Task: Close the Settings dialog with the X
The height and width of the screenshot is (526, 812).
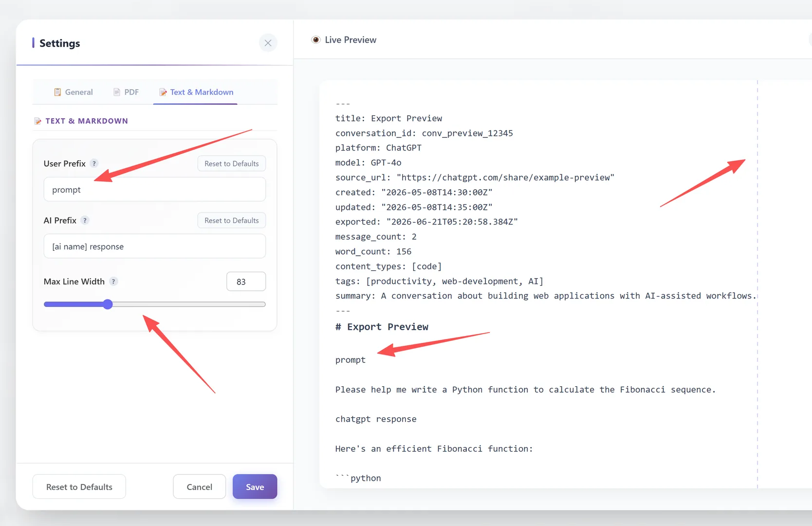Action: 268,43
